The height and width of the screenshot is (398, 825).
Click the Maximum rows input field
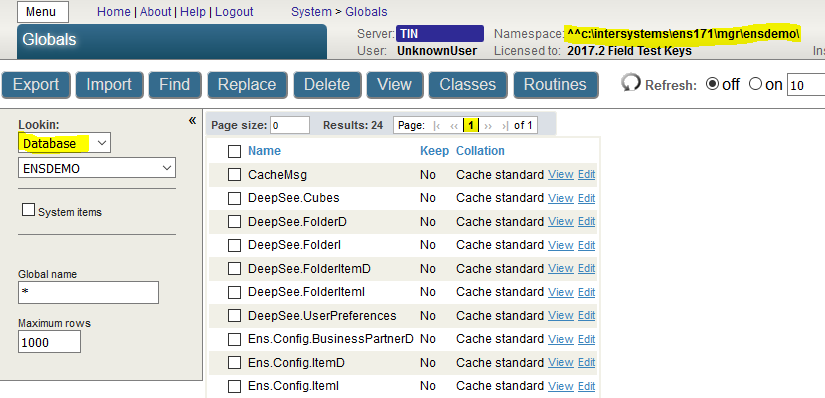(49, 342)
